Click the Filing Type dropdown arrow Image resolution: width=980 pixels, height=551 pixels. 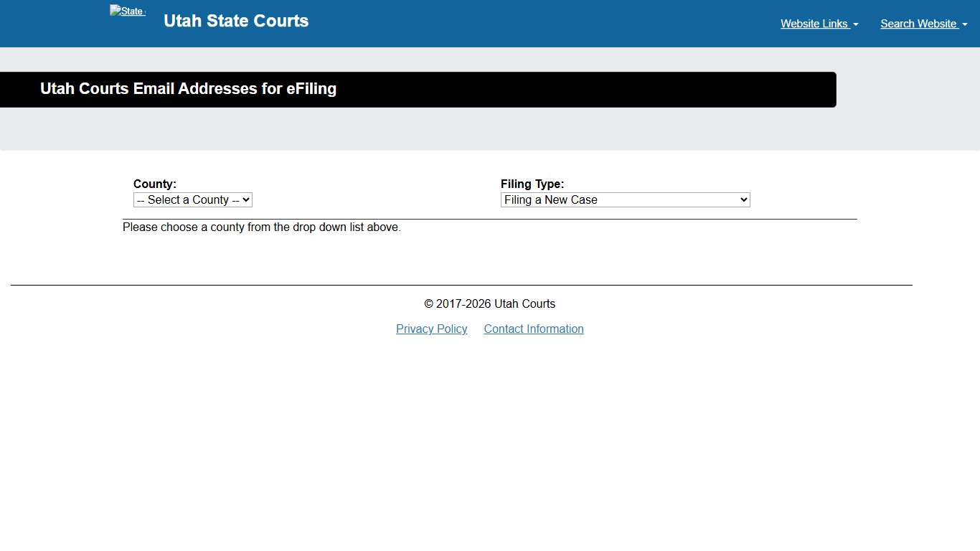pyautogui.click(x=743, y=199)
